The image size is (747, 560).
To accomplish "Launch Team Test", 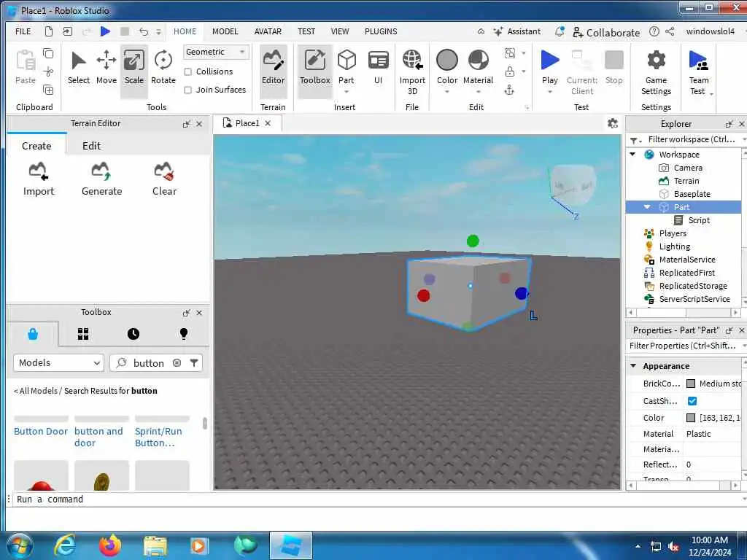I will pos(698,71).
